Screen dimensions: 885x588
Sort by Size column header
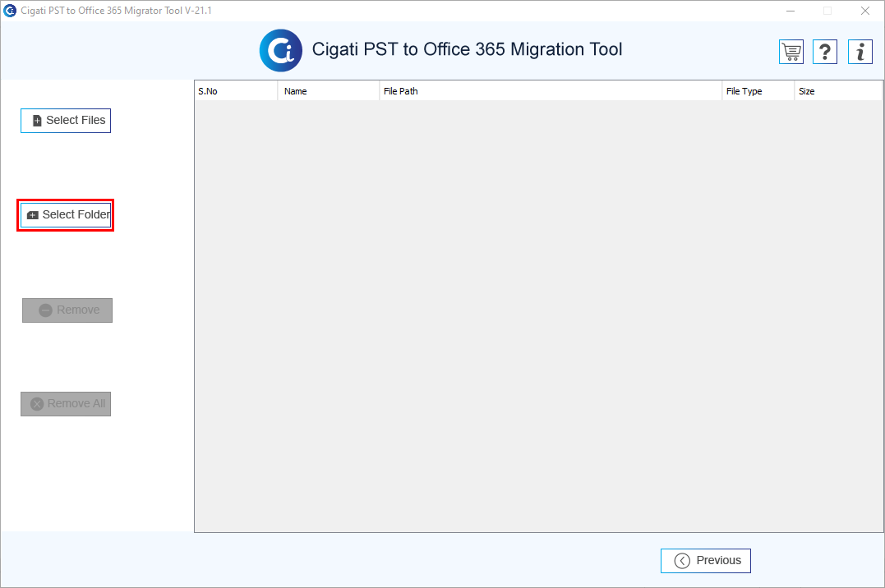pos(838,91)
